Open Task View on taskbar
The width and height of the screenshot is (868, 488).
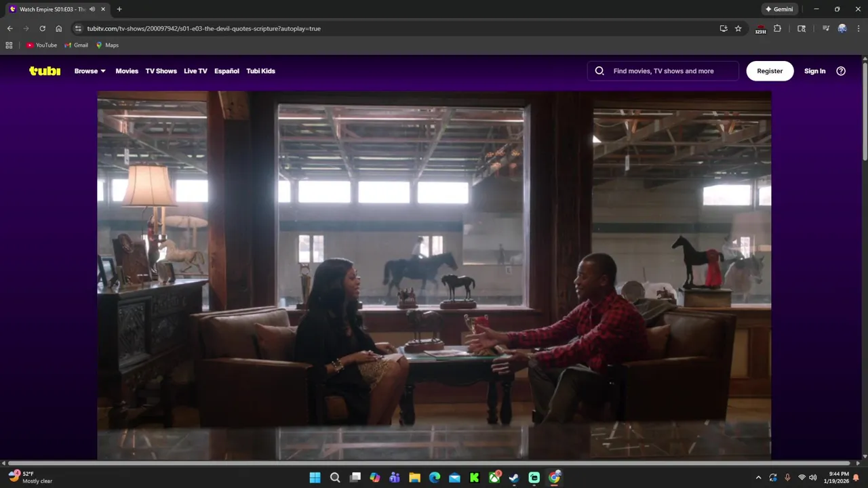(x=355, y=477)
